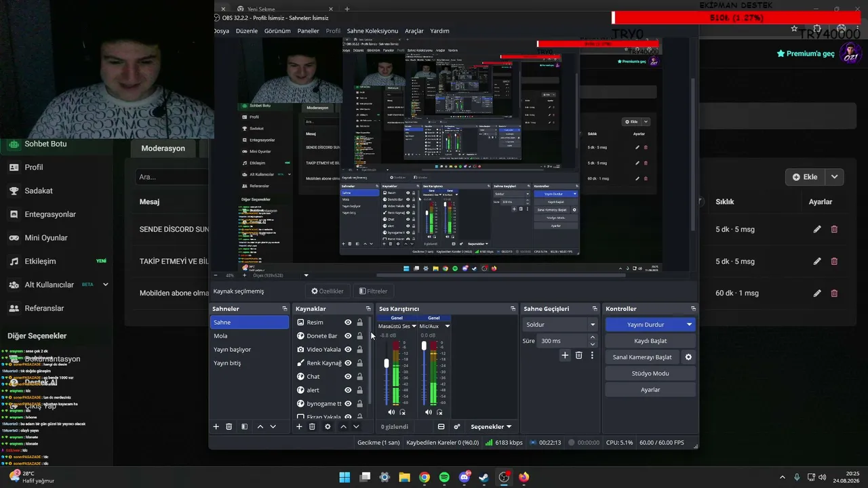This screenshot has width=868, height=488.
Task: Open preview zoom percentage dropdown
Action: [x=306, y=275]
